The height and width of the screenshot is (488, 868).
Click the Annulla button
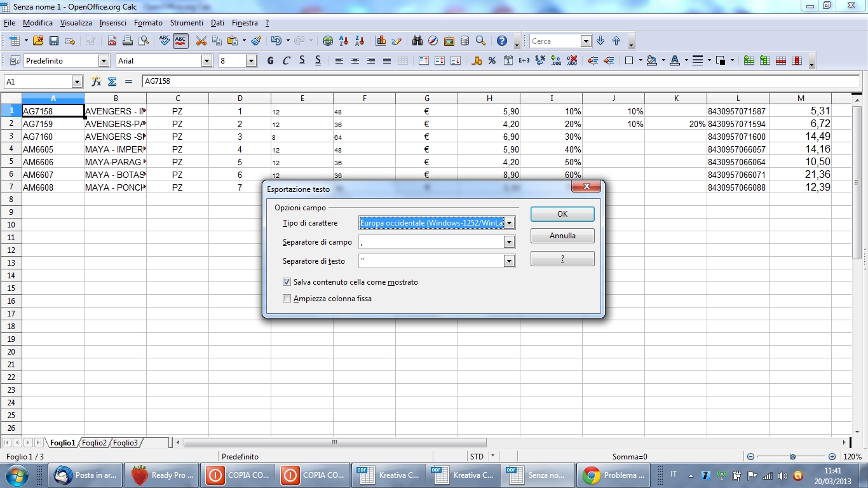coord(562,236)
